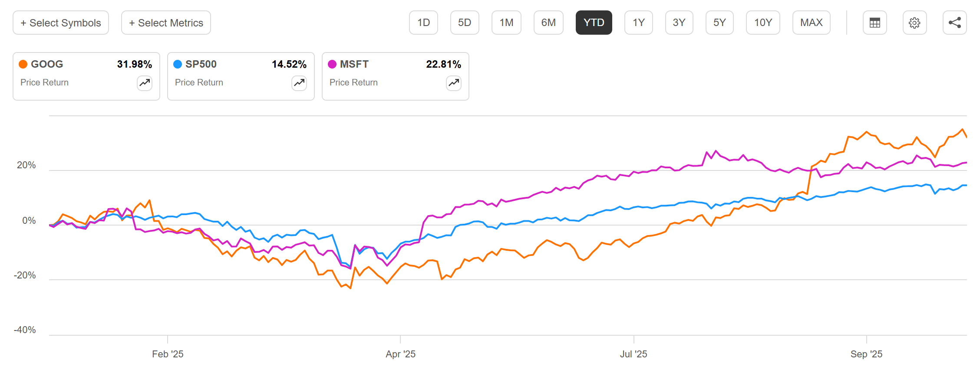Click the sparkline icon on the MSFT card
Viewport: 980px width, 373px height.
pos(453,83)
